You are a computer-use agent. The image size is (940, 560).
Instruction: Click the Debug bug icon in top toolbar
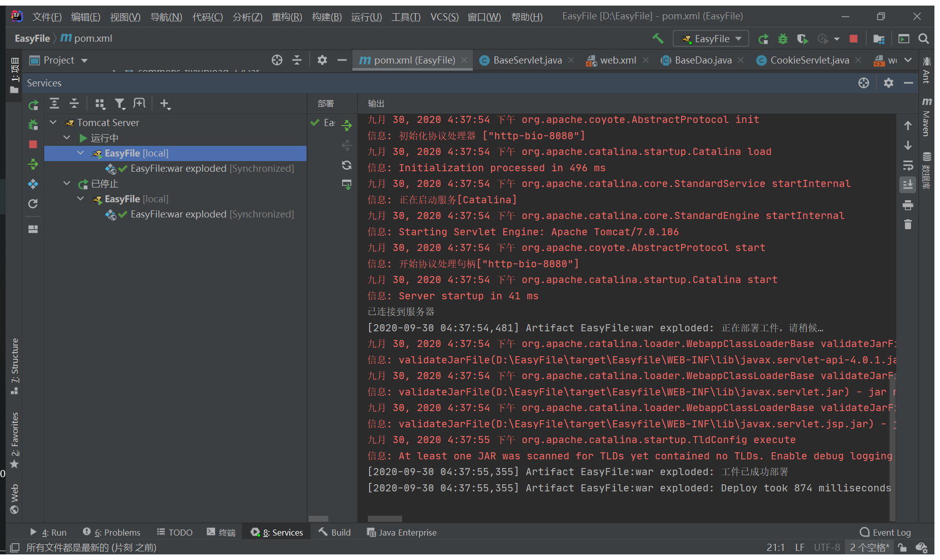(783, 39)
